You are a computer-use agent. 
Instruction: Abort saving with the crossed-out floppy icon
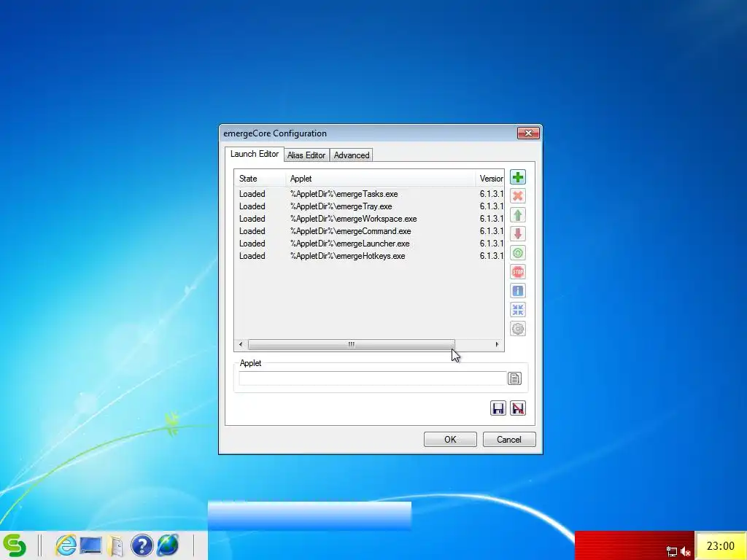point(518,408)
